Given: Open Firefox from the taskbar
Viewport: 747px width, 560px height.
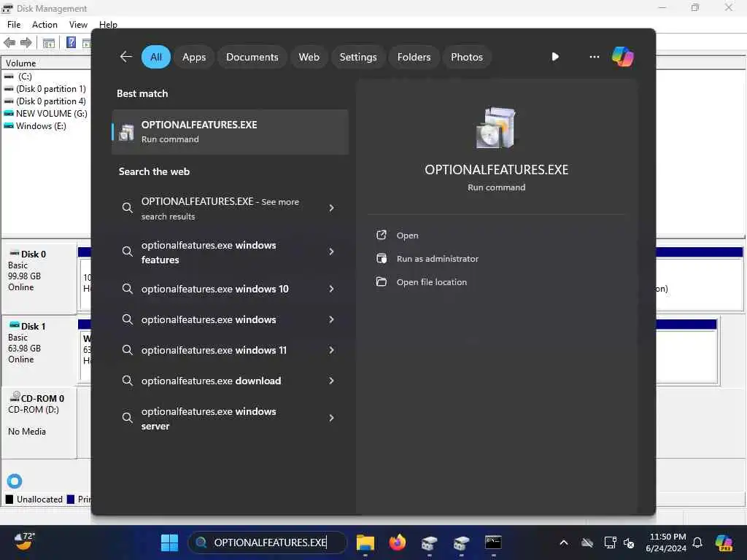Looking at the screenshot, I should [398, 542].
